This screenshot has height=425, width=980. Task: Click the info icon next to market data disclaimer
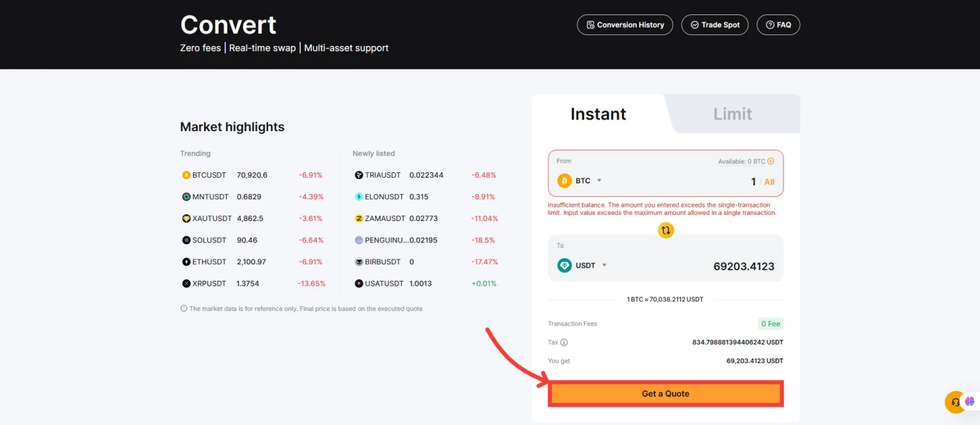[183, 308]
